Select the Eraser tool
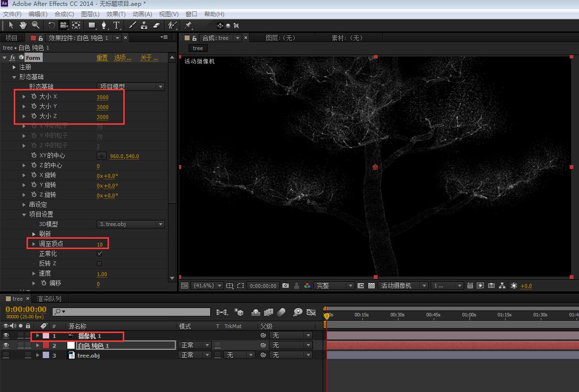 [157, 25]
